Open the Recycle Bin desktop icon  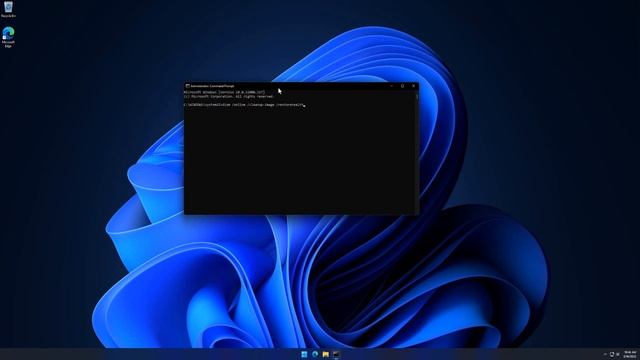tap(8, 9)
